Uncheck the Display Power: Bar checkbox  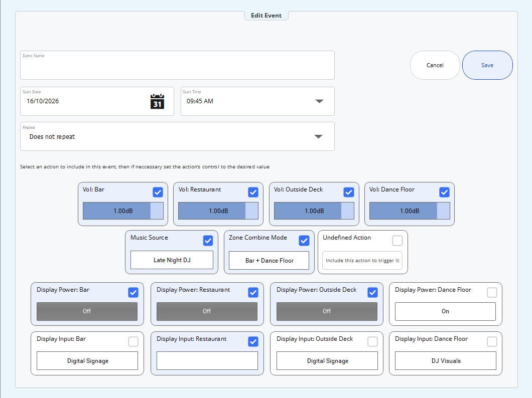point(134,292)
